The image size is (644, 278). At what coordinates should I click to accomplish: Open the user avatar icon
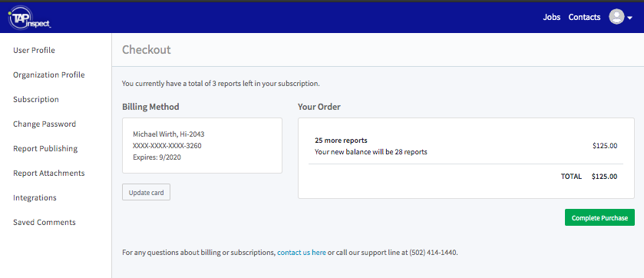(616, 17)
